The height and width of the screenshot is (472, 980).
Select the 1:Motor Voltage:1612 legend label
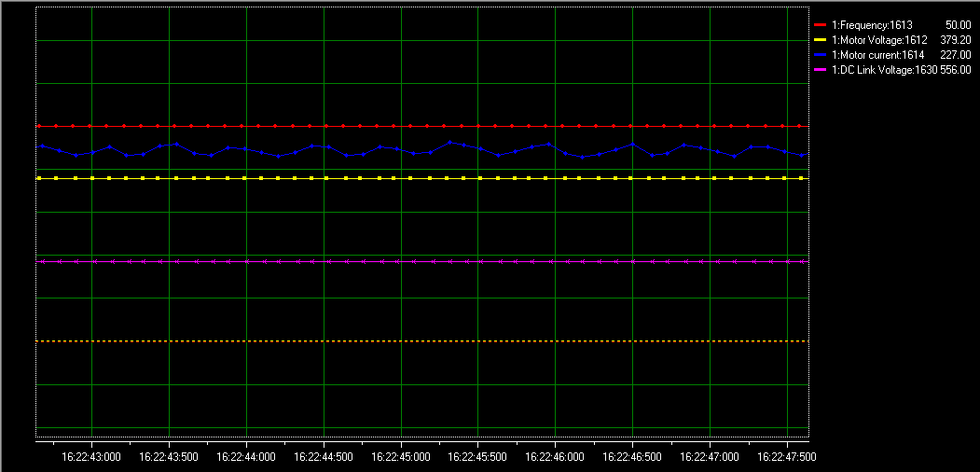tap(878, 40)
